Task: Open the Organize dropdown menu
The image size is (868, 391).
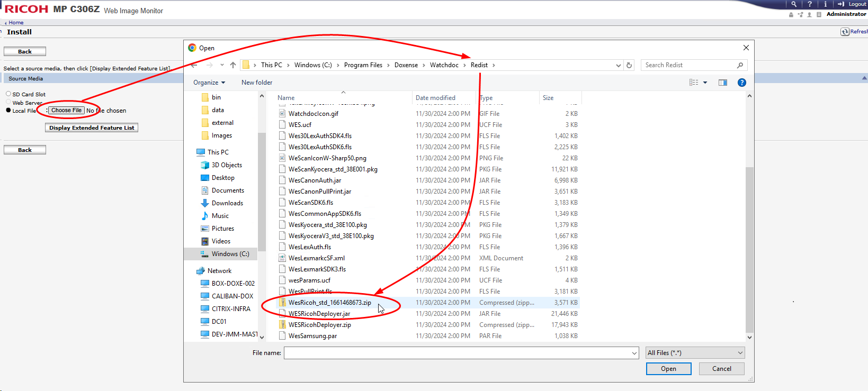Action: pyautogui.click(x=209, y=83)
